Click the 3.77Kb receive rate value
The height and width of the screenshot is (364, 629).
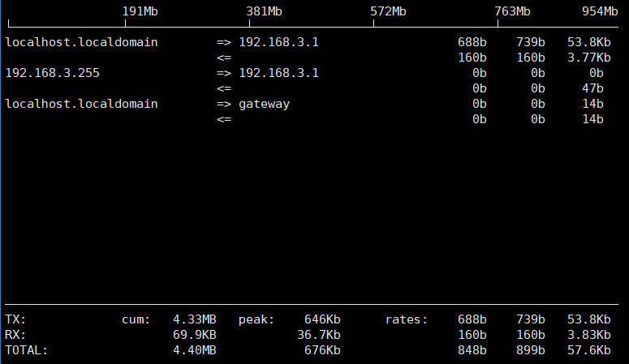tap(589, 58)
